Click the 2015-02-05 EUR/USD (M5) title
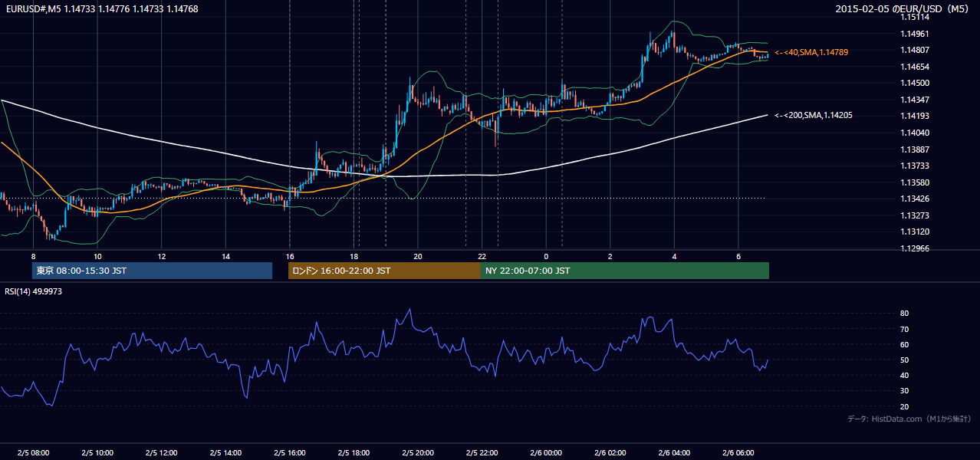This screenshot has height=460, width=980. pos(903,8)
